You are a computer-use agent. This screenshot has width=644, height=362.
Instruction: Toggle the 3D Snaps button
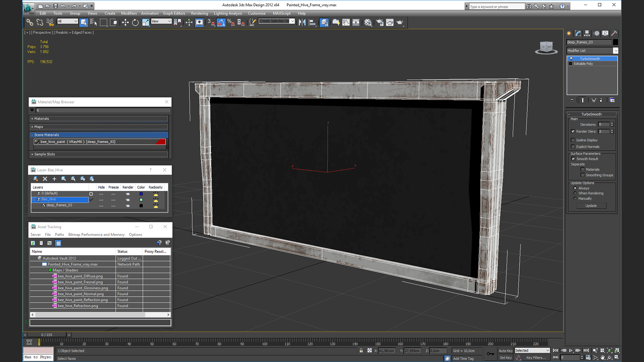click(211, 22)
